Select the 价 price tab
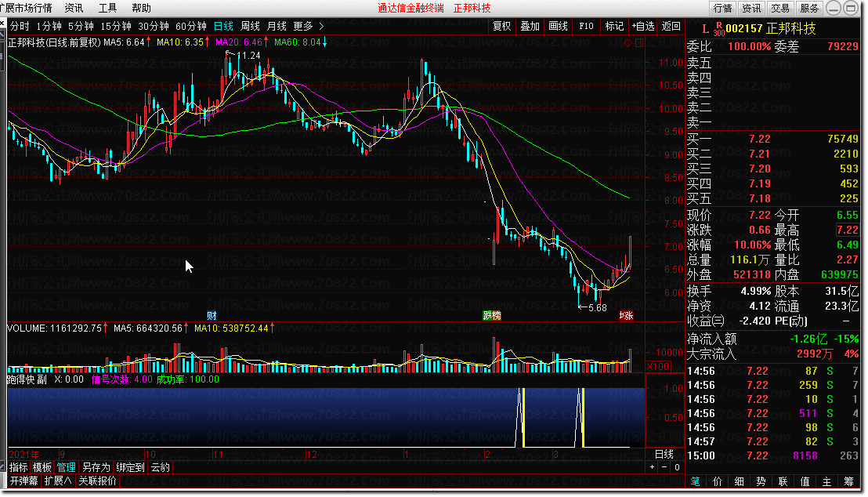The width and height of the screenshot is (868, 497). pyautogui.click(x=718, y=481)
